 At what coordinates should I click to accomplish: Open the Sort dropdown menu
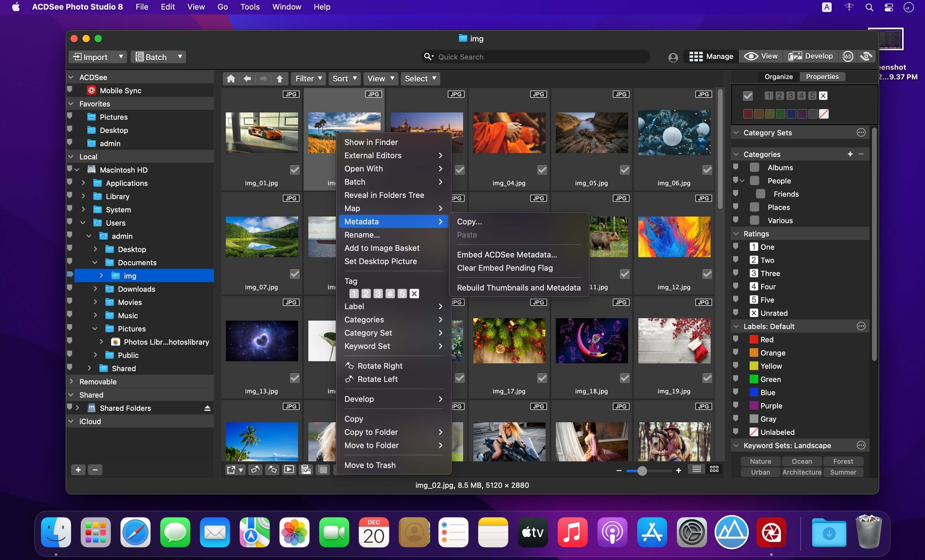(342, 78)
